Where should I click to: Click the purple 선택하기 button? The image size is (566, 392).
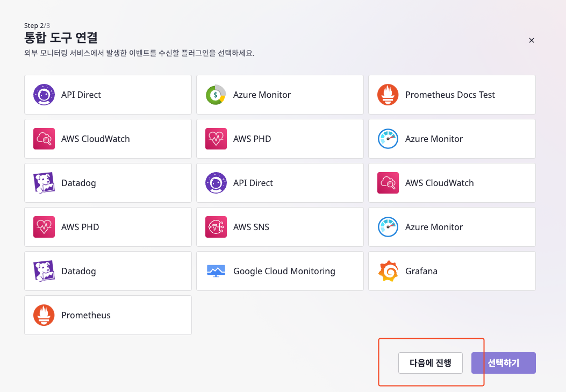click(x=504, y=363)
